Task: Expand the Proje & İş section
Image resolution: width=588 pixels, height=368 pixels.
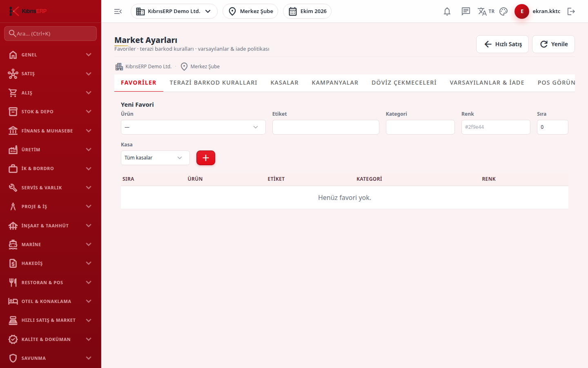Action: pos(51,206)
